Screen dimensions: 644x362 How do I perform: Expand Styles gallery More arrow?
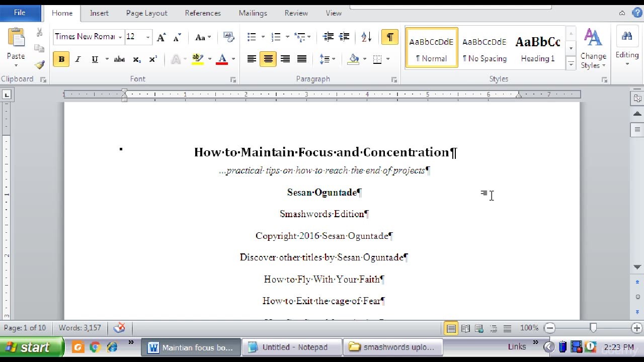571,64
